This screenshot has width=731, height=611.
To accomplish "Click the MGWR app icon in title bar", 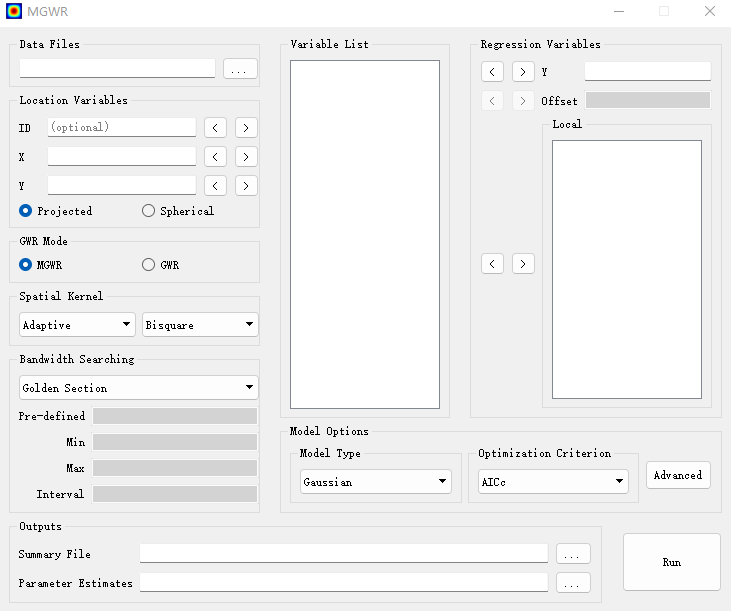I will coord(14,11).
